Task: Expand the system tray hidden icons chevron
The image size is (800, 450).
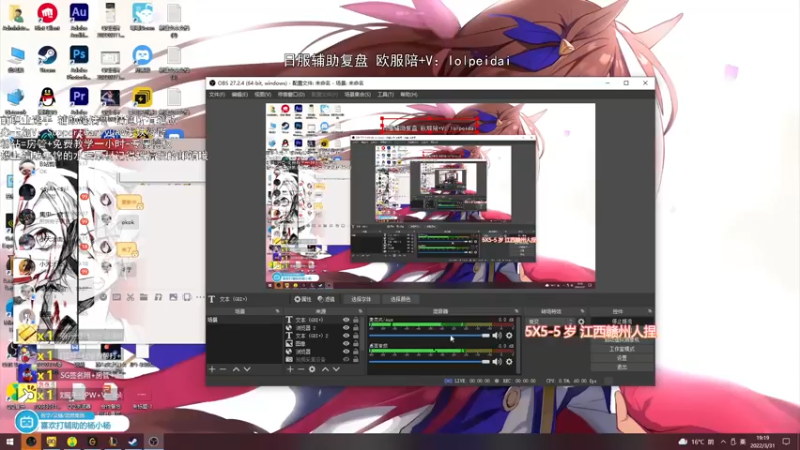Action: [723, 442]
